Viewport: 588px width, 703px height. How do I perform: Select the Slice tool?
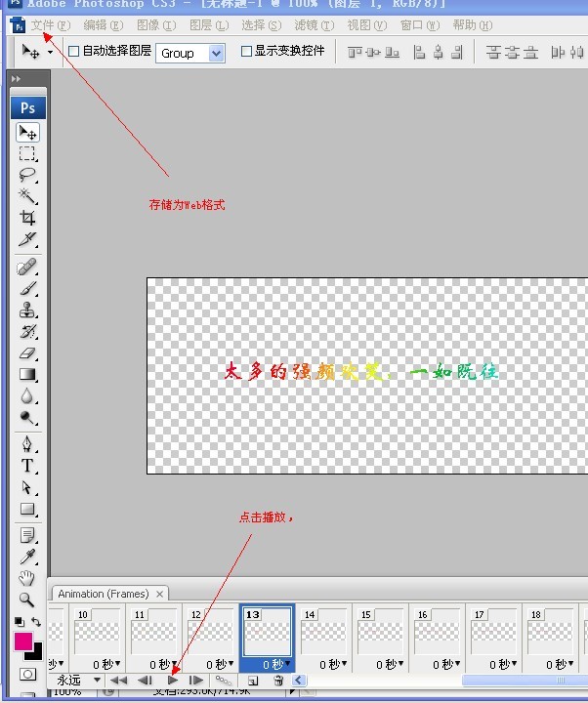pyautogui.click(x=27, y=239)
